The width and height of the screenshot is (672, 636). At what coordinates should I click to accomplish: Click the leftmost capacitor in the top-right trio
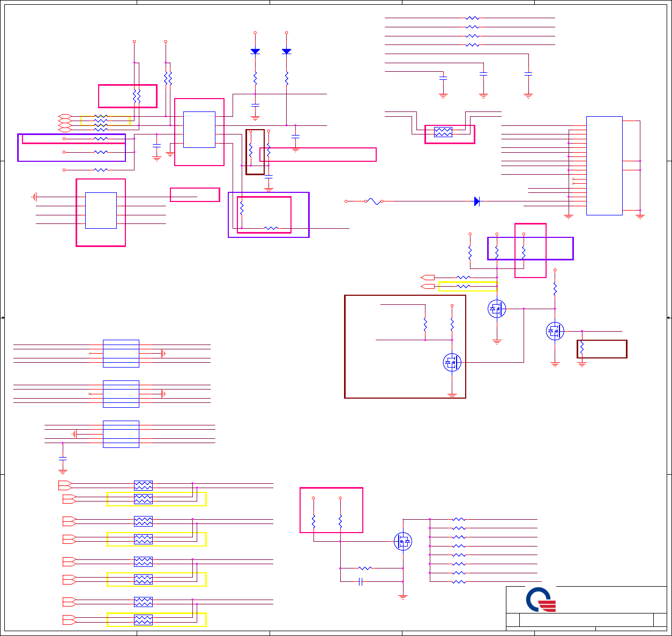tap(443, 78)
